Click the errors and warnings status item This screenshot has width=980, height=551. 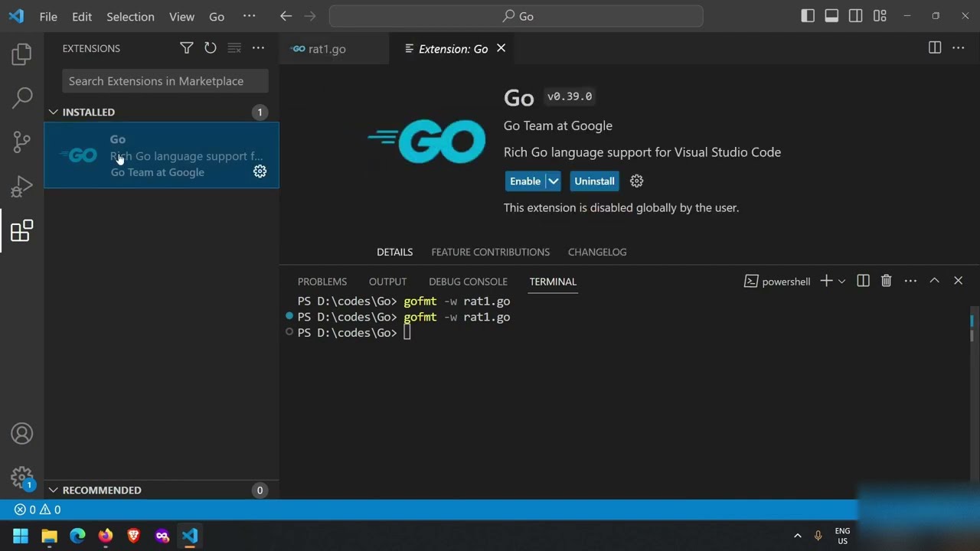coord(38,510)
